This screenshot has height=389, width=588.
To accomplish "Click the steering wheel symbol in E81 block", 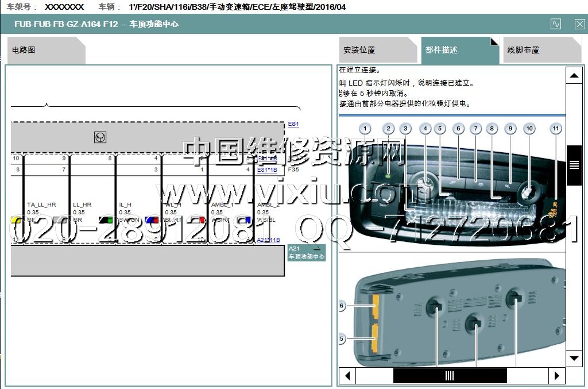I will pyautogui.click(x=100, y=137).
